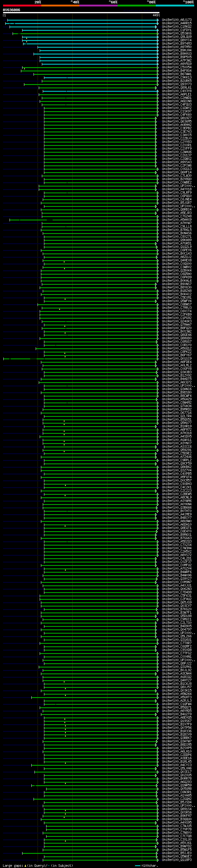
Task: Select hit label UniRef100_Q8VYI4
Action: coord(176,40)
